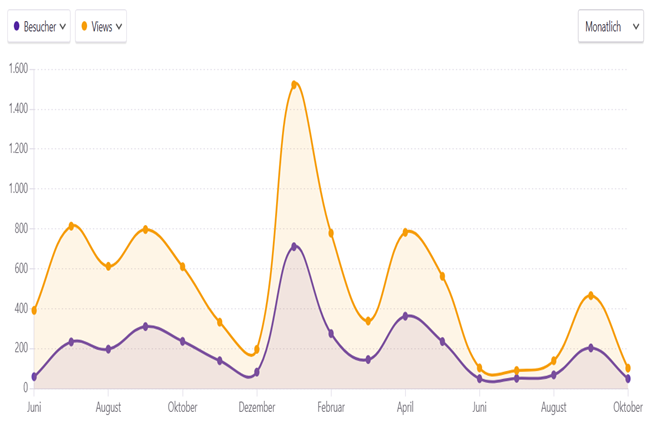
Task: Select the highest purple Besucher data point
Action: pyautogui.click(x=294, y=246)
